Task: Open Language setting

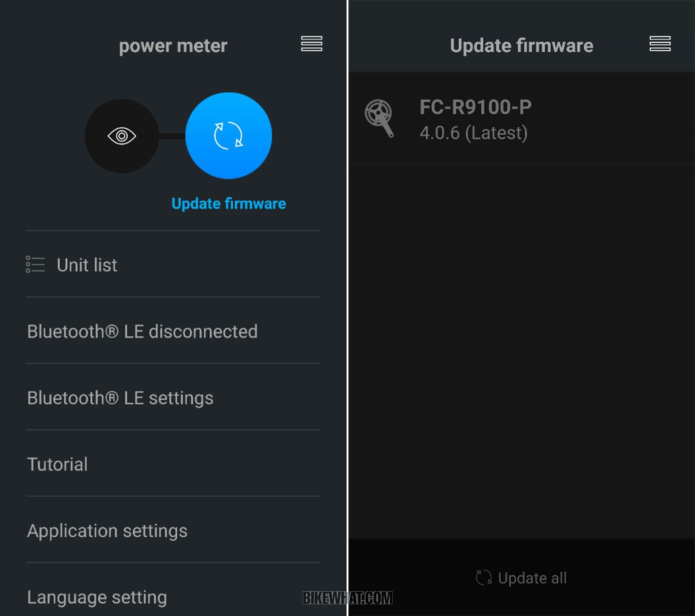Action: [173, 591]
